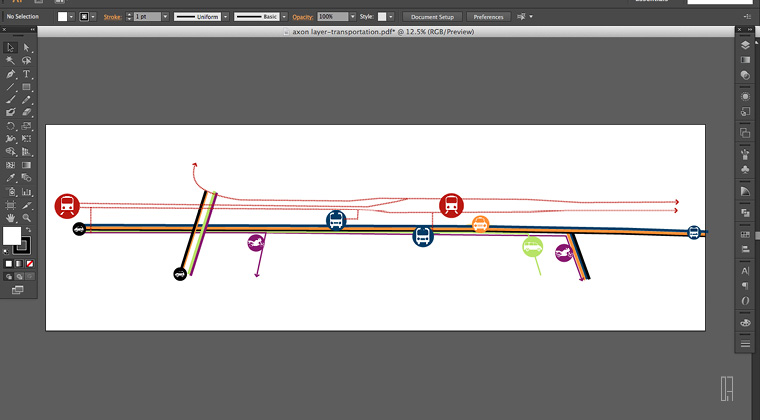Select the Slice tool
The height and width of the screenshot is (420, 760).
pyautogui.click(x=27, y=205)
